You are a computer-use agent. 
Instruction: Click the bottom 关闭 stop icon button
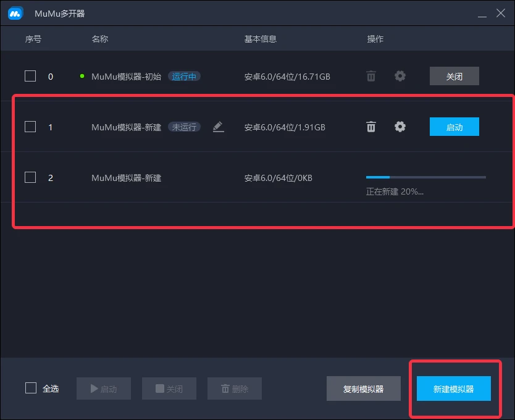tap(169, 388)
